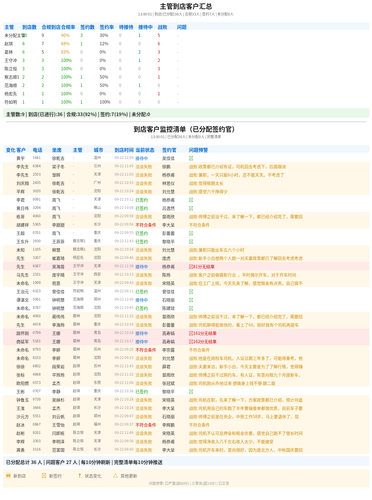The width and height of the screenshot is (372, 500).
Task: Click the green check icon in 黄宇 row
Action: pyautogui.click(x=191, y=158)
